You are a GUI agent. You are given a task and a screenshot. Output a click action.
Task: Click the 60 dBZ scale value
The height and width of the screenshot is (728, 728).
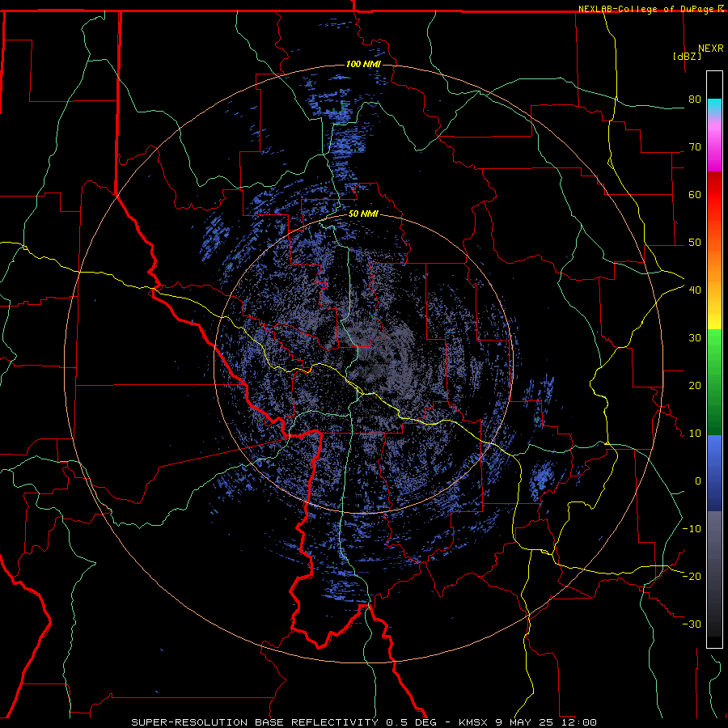pyautogui.click(x=695, y=195)
